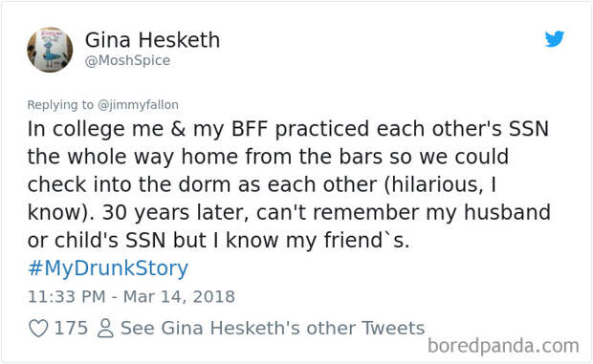
Task: Click the person silhouette icon
Action: [105, 328]
